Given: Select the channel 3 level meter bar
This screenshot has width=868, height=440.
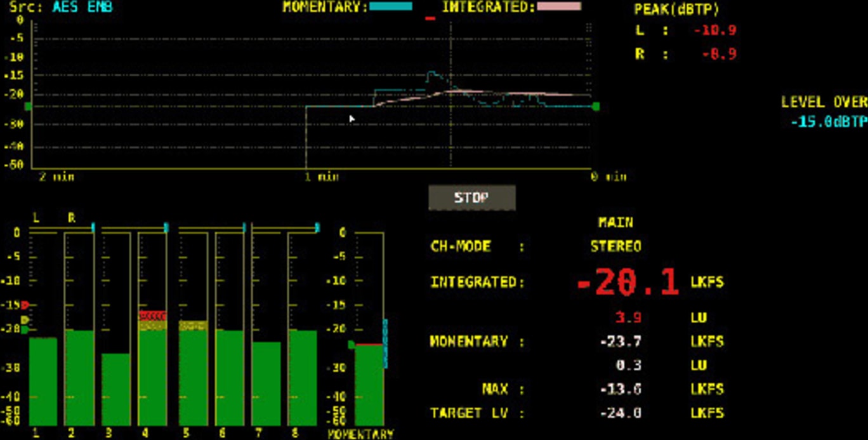Looking at the screenshot, I should coord(116,389).
